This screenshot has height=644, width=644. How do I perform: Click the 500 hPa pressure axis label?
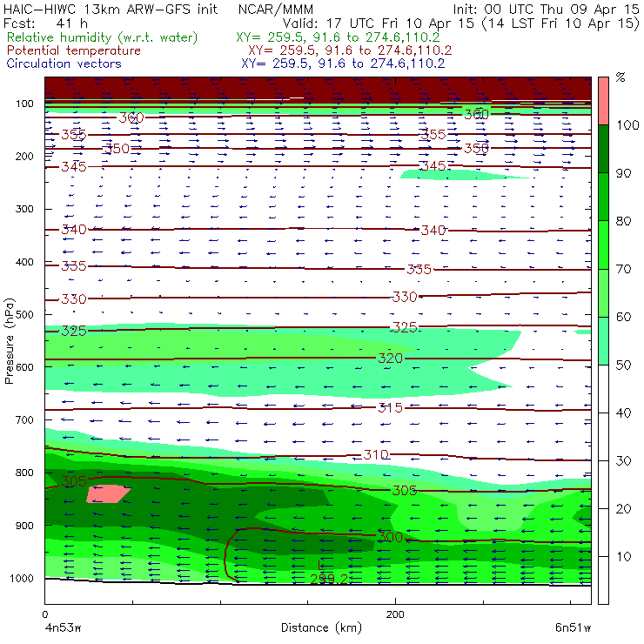(x=24, y=314)
